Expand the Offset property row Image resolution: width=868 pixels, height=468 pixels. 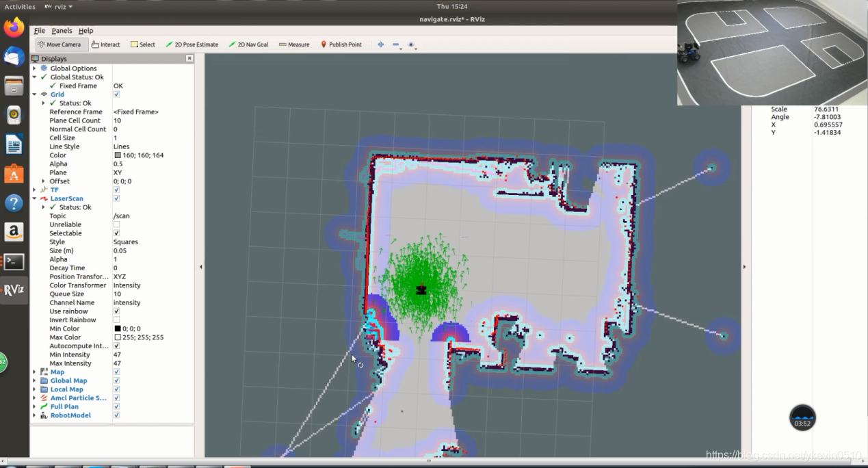44,181
